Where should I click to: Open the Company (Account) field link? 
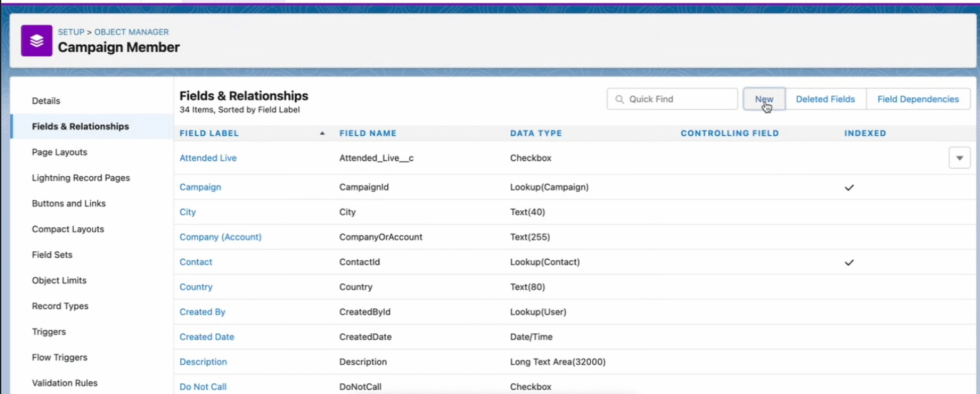point(220,237)
